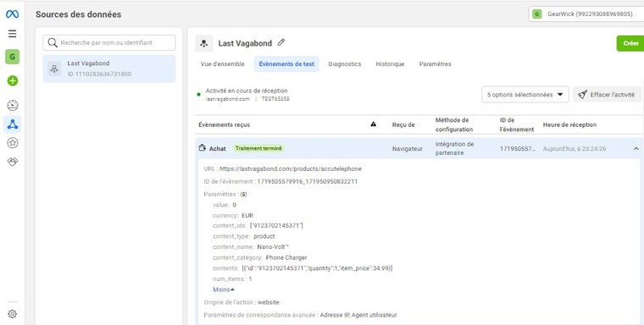Click the green G account avatar

pyautogui.click(x=13, y=57)
